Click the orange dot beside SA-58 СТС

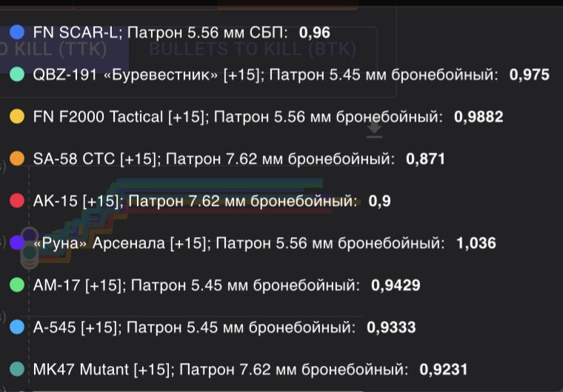pyautogui.click(x=17, y=159)
